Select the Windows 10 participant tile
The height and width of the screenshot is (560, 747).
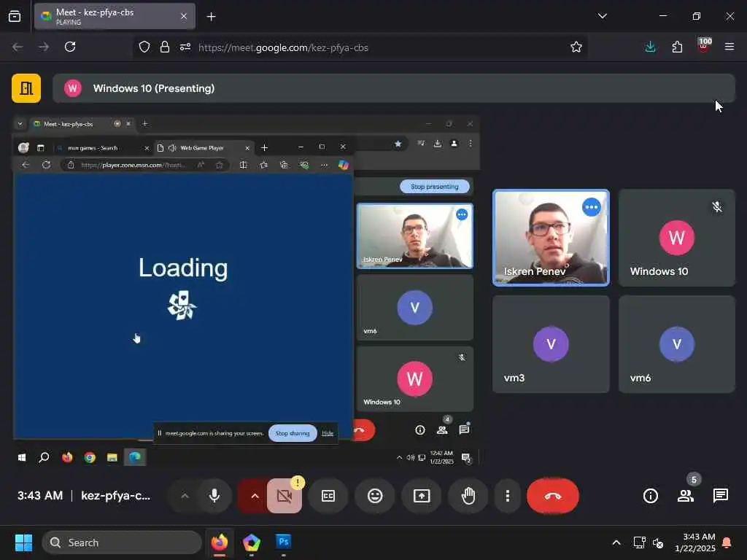tap(676, 238)
